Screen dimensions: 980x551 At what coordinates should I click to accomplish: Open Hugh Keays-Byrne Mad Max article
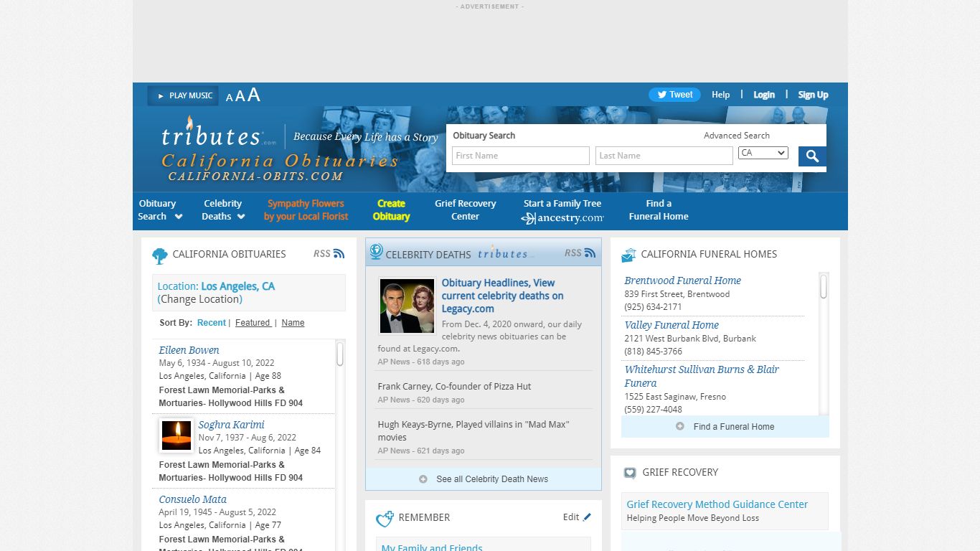[473, 430]
